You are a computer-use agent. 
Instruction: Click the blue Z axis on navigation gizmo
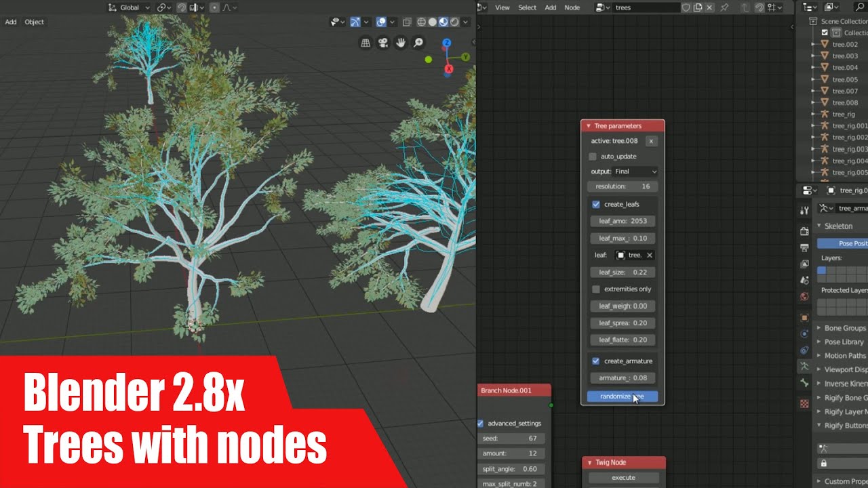(447, 43)
